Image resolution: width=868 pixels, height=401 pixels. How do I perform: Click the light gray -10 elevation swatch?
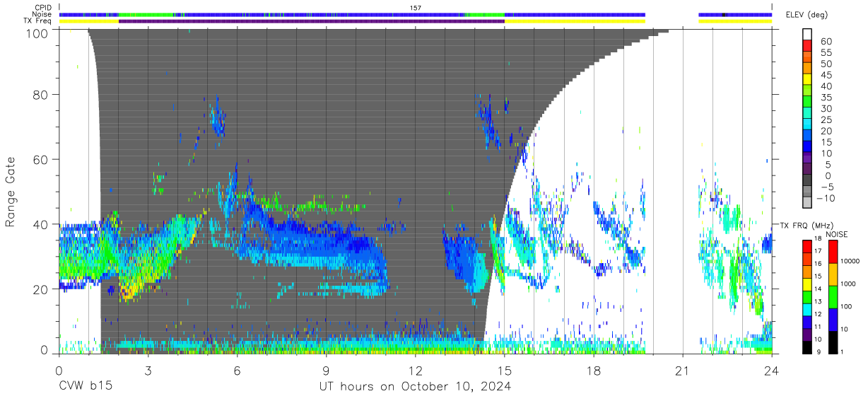point(808,203)
